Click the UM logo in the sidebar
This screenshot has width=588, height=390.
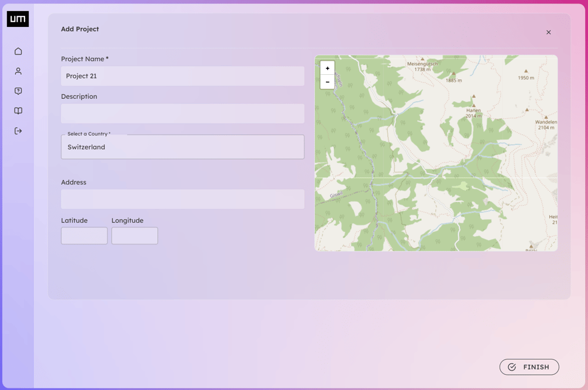pos(18,19)
